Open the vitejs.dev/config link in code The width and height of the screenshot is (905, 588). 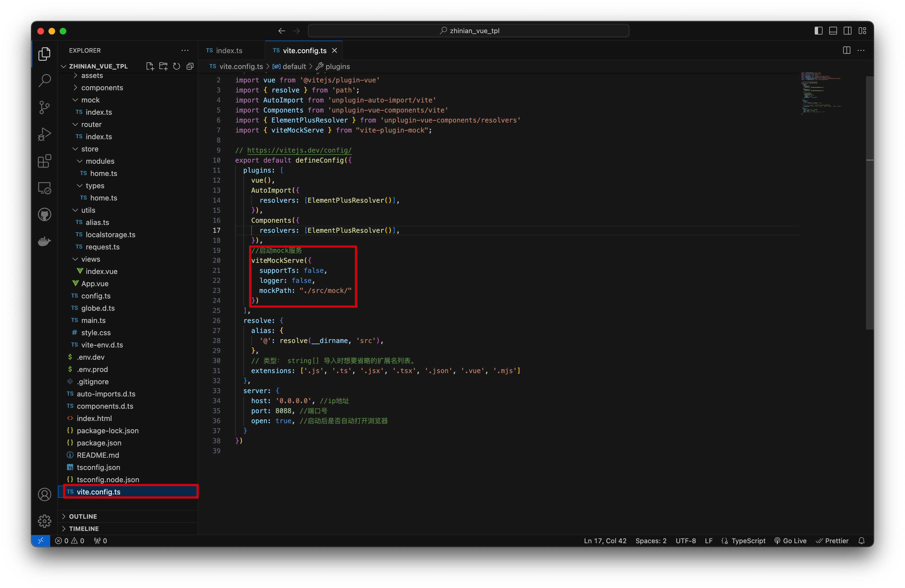click(299, 150)
